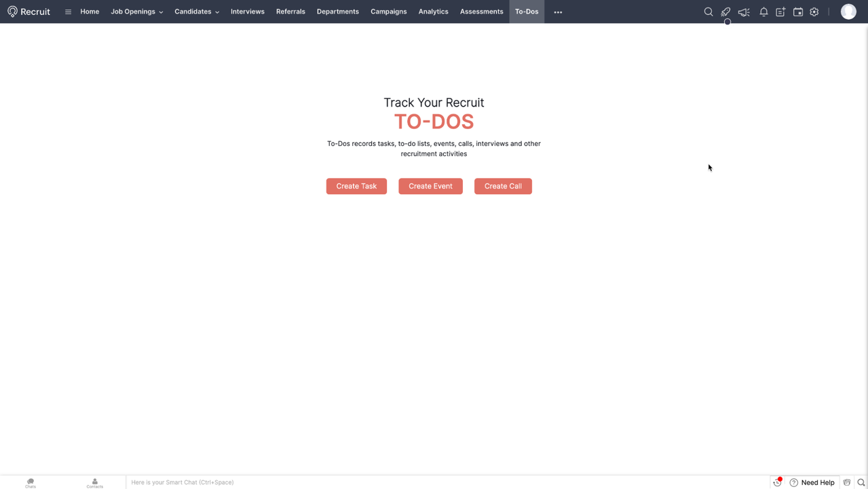Click the bottom-right magnifier icon
The height and width of the screenshot is (489, 868).
pos(861,482)
